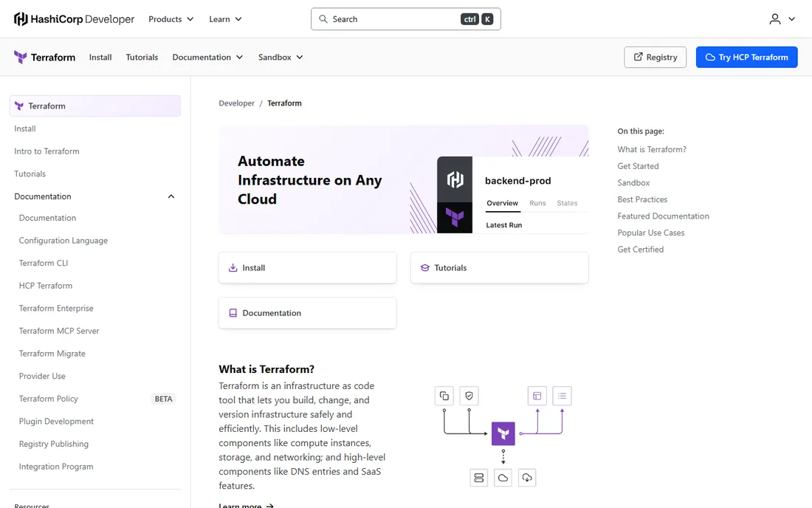Click the cloud icon at the diagram bottom
Viewport: 812px width, 508px height.
[x=503, y=478]
